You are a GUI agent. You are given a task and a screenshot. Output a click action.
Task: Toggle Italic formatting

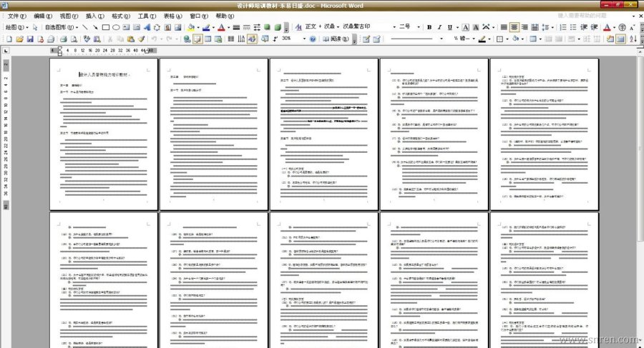439,27
